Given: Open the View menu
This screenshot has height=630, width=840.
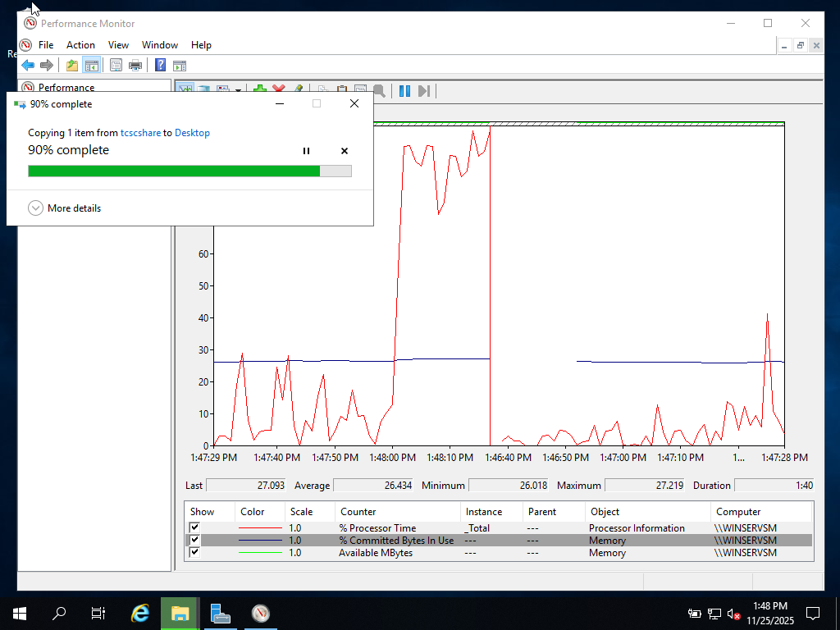Looking at the screenshot, I should (118, 45).
